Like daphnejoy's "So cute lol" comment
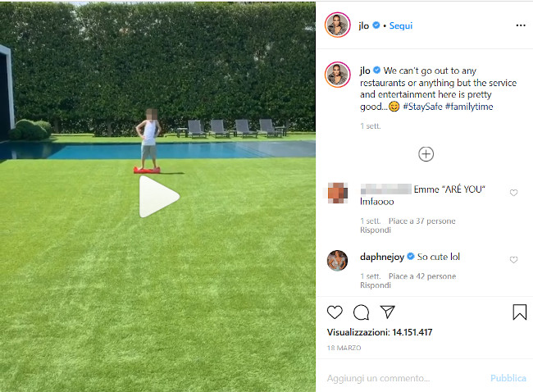 (513, 260)
